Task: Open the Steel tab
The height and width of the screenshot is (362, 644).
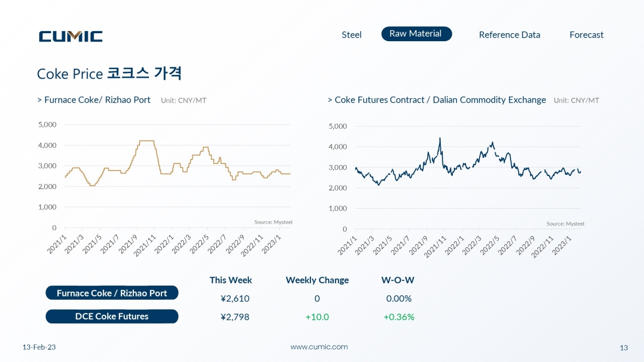Action: tap(352, 35)
